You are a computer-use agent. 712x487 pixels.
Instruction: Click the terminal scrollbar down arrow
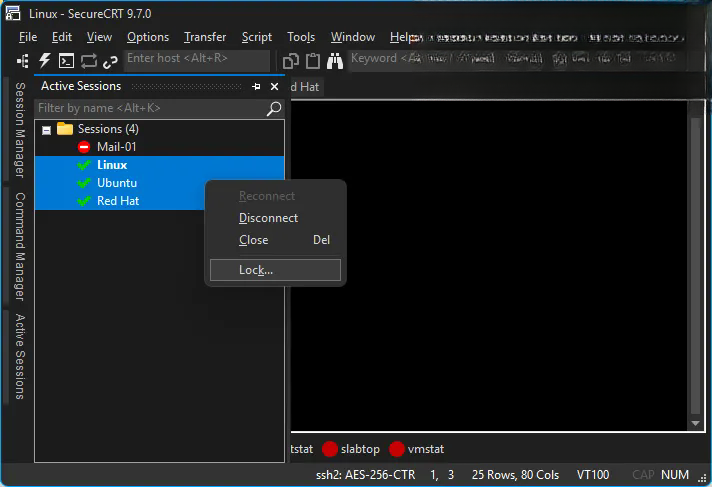[x=695, y=423]
